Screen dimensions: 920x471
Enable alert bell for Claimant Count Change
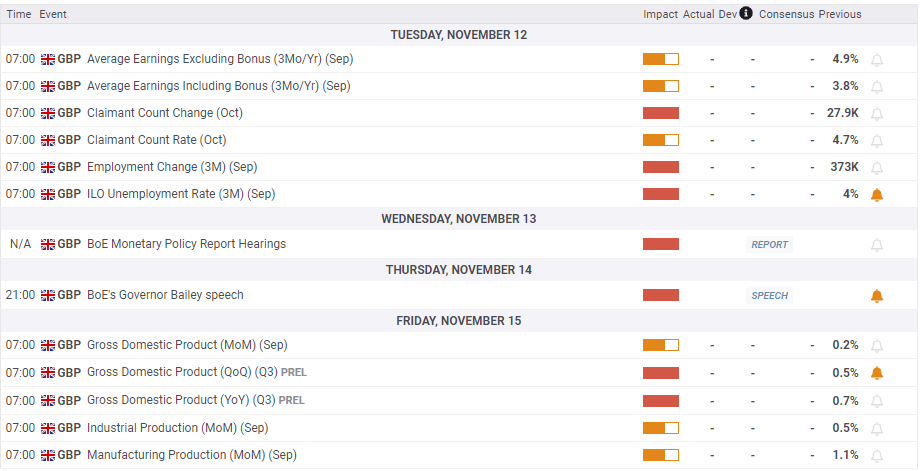click(x=877, y=113)
